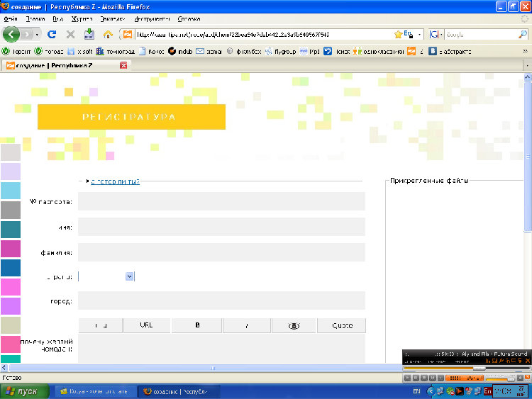Screen dimensions: 532x399
Task: Click the forward navigation arrow
Action: click(27, 34)
